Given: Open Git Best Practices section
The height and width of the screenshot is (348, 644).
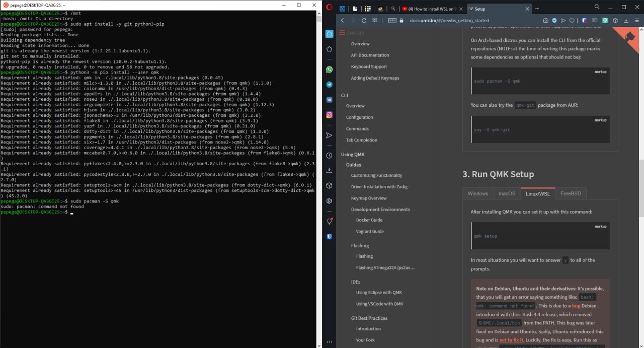Looking at the screenshot, I should [369, 318].
